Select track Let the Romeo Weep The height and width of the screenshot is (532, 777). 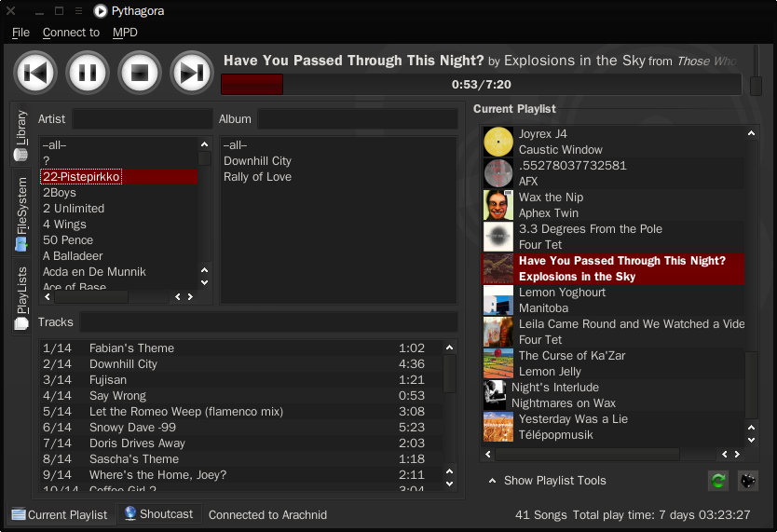[x=241, y=412]
